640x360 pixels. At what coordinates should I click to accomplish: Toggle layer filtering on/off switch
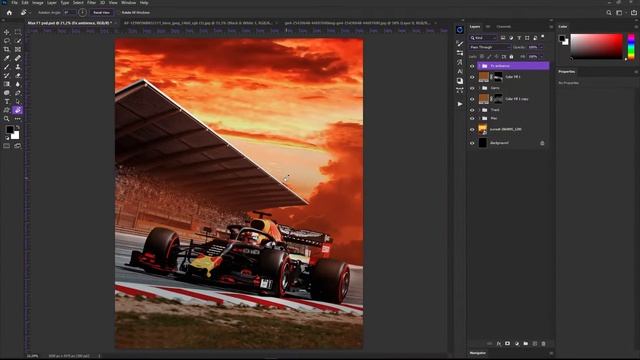pyautogui.click(x=543, y=37)
